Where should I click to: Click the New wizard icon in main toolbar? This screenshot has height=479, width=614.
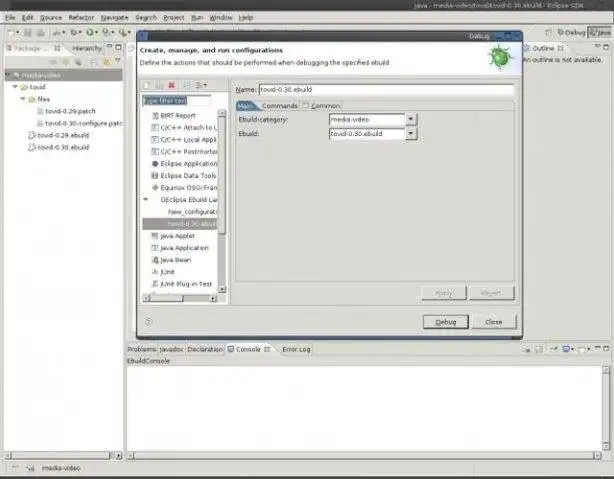point(11,33)
